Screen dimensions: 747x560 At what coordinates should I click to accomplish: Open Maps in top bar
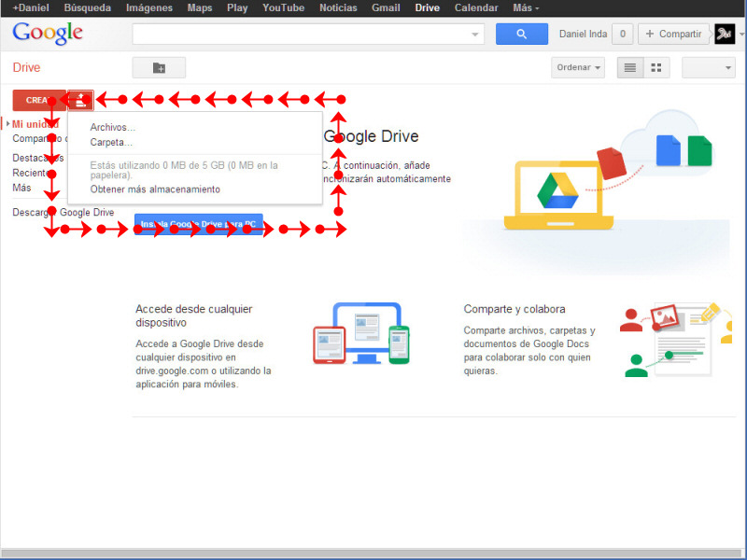200,7
